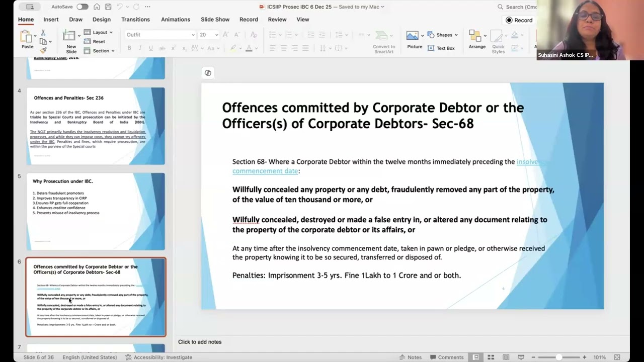Center the text
Screen dimensions: 644x362
coord(284,48)
